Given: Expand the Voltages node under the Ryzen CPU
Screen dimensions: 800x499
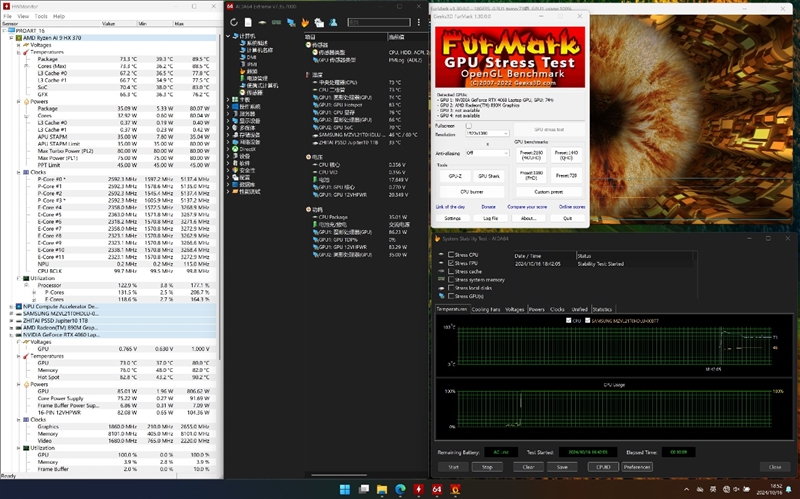Looking at the screenshot, I should click(x=18, y=45).
